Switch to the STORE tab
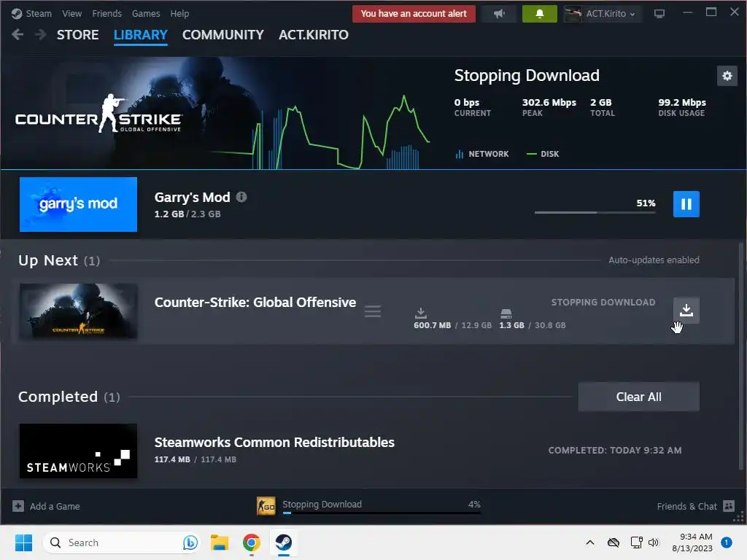The height and width of the screenshot is (560, 747). pos(77,35)
